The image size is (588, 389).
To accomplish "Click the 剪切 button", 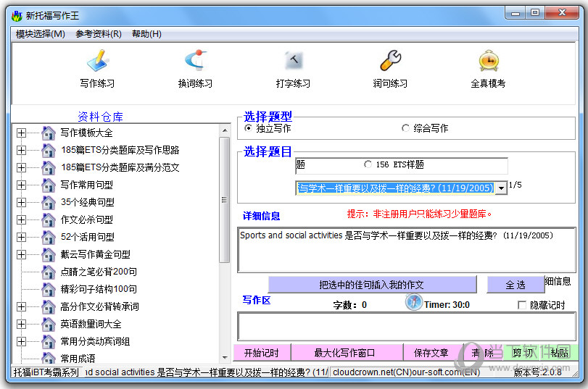I will coord(522,353).
